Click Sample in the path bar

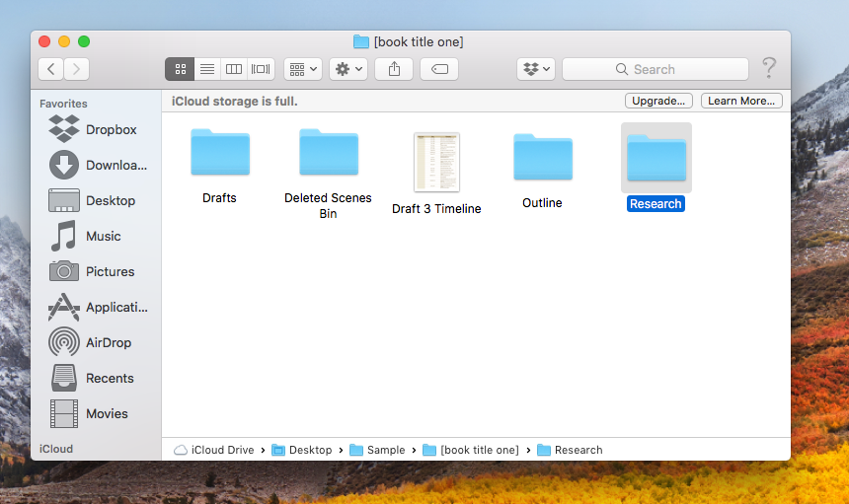point(377,450)
